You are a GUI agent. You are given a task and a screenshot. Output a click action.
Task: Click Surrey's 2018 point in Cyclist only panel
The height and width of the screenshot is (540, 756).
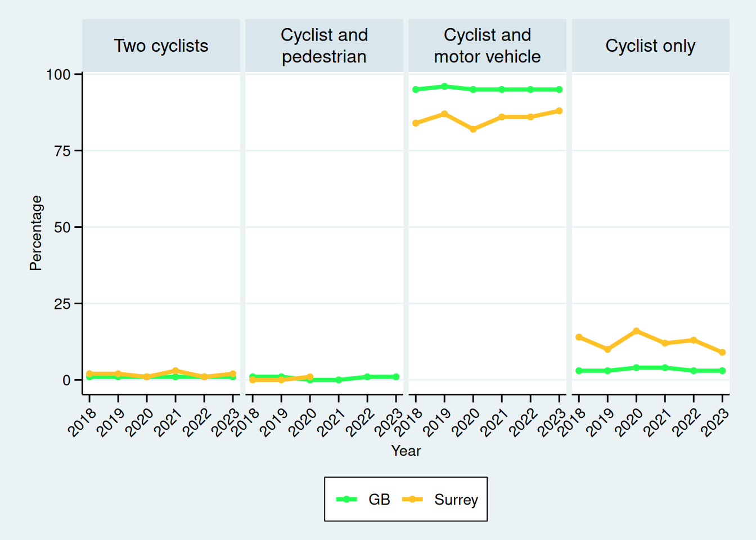point(579,337)
